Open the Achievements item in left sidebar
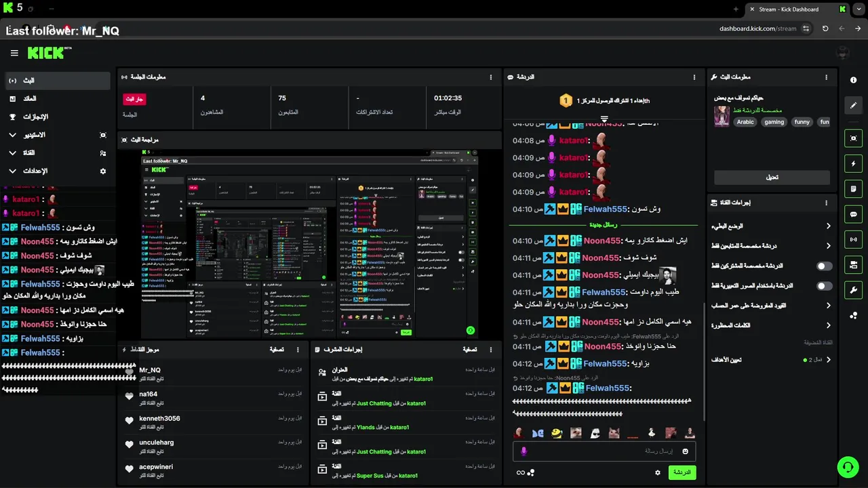The image size is (868, 488). point(58,117)
